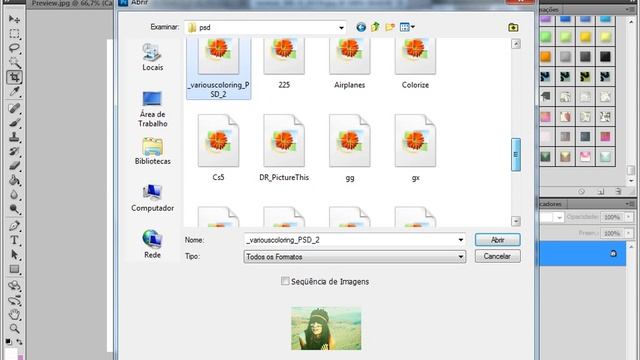Select the Clone Stamp tool
The image size is (640, 360).
click(14, 137)
